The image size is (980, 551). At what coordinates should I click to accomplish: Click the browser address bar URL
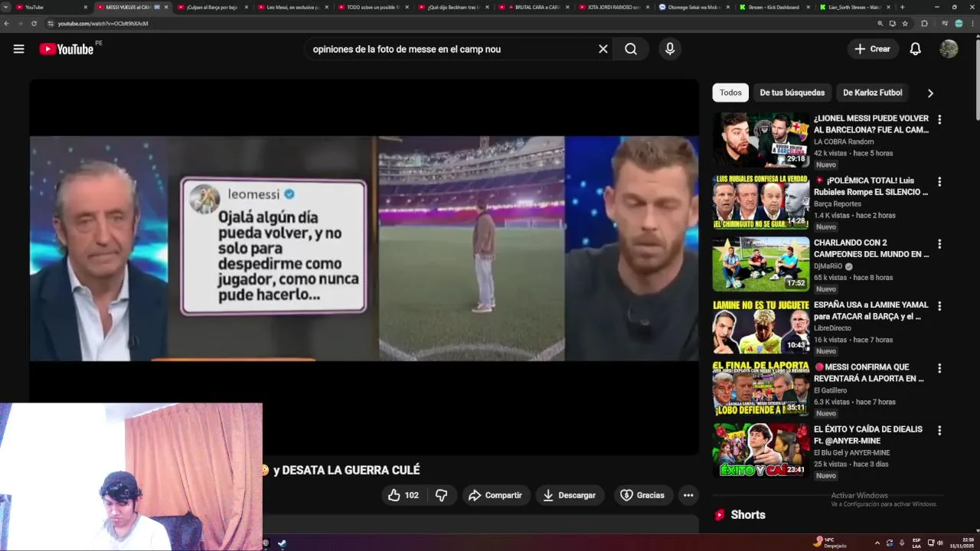(x=103, y=24)
